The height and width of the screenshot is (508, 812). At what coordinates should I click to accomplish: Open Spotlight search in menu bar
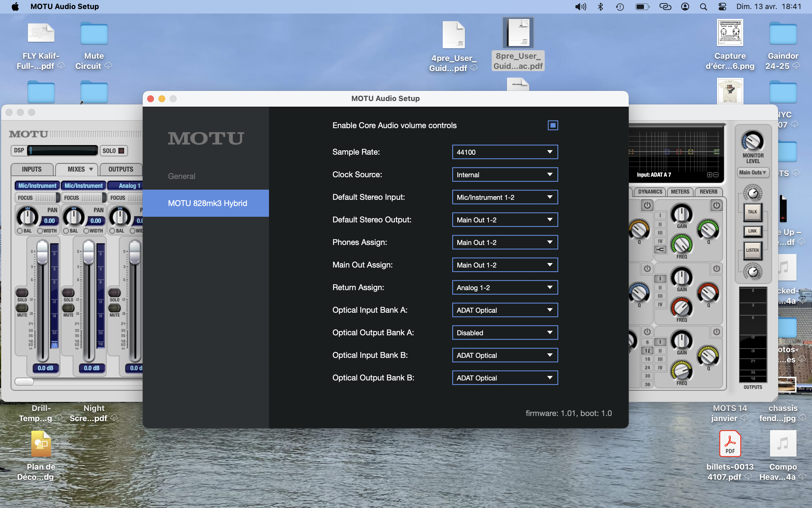[x=703, y=7]
